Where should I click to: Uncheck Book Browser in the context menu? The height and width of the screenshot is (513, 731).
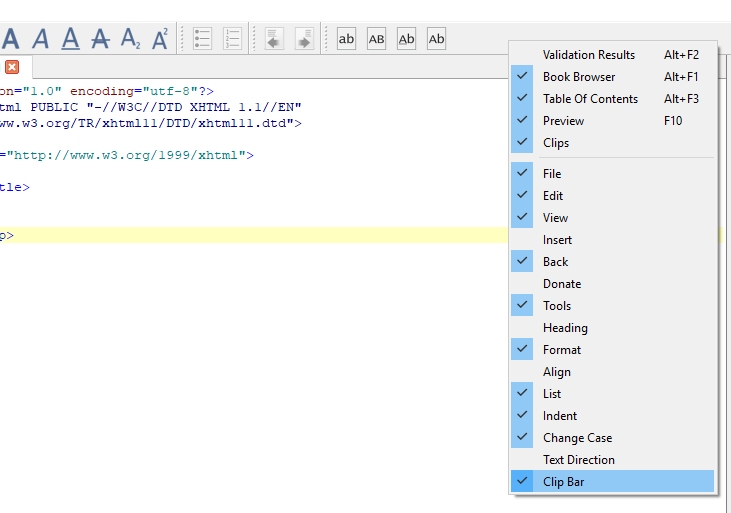pos(579,77)
